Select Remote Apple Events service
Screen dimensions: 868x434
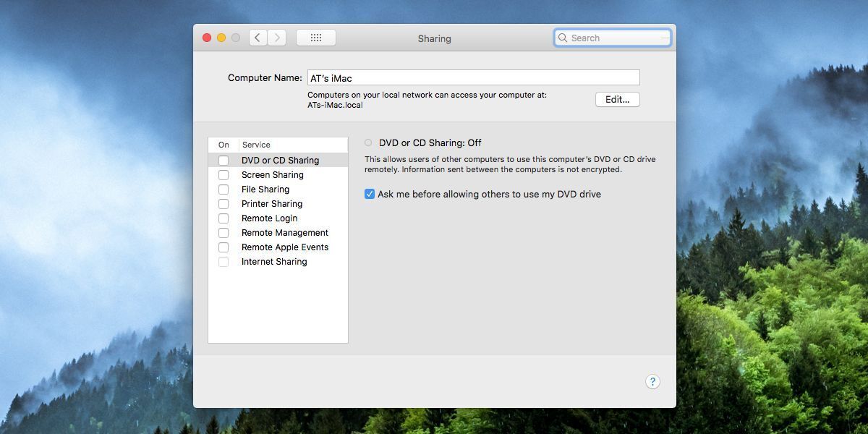coord(284,247)
